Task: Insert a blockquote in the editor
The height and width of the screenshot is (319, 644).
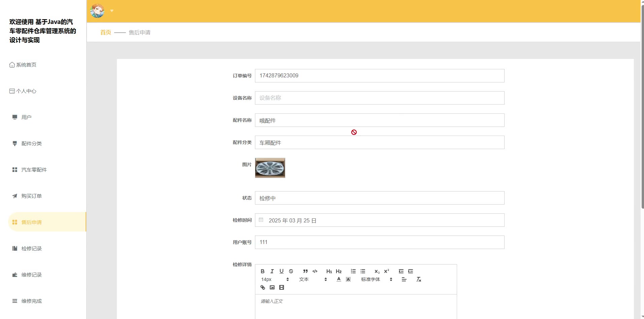Action: tap(305, 271)
